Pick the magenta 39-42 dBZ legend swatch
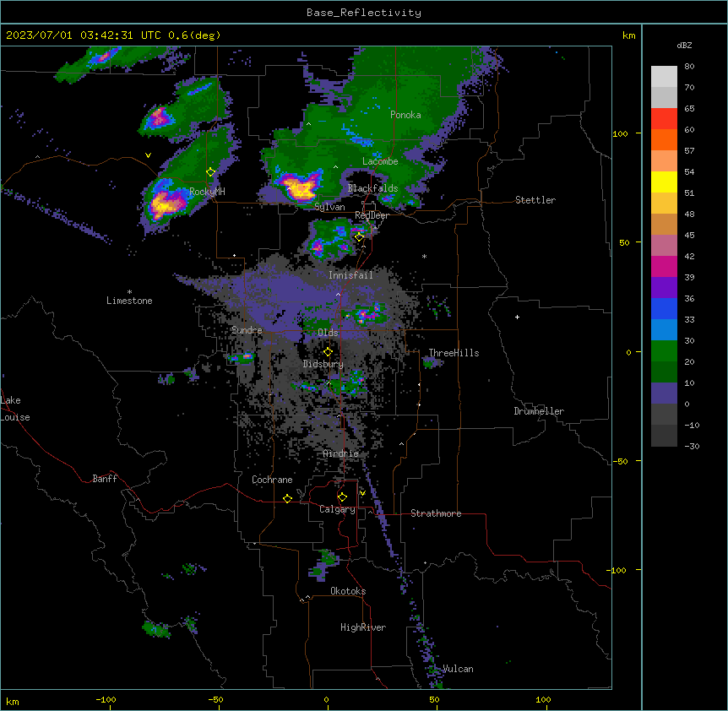Image resolution: width=728 pixels, height=711 pixels. point(664,267)
